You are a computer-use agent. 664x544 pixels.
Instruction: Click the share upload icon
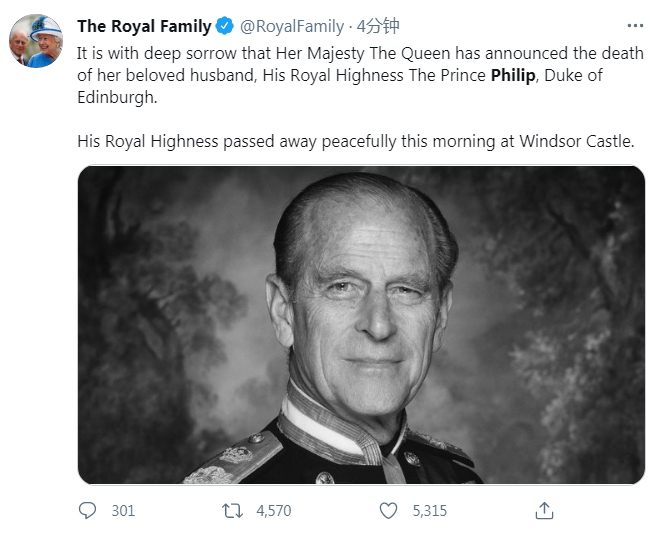pyautogui.click(x=544, y=511)
